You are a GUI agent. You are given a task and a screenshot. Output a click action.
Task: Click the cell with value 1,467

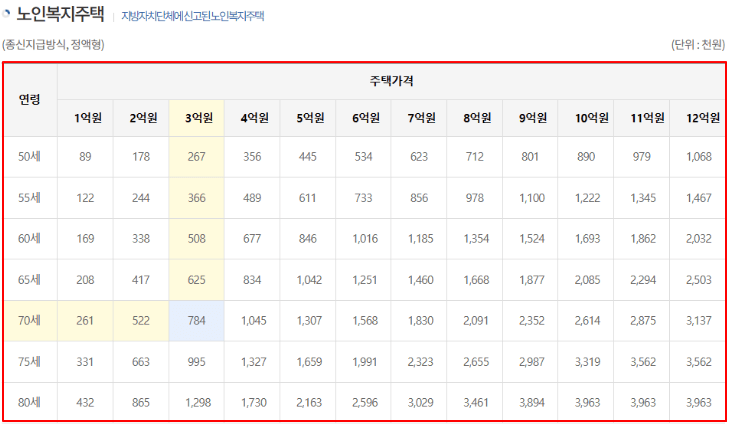697,198
